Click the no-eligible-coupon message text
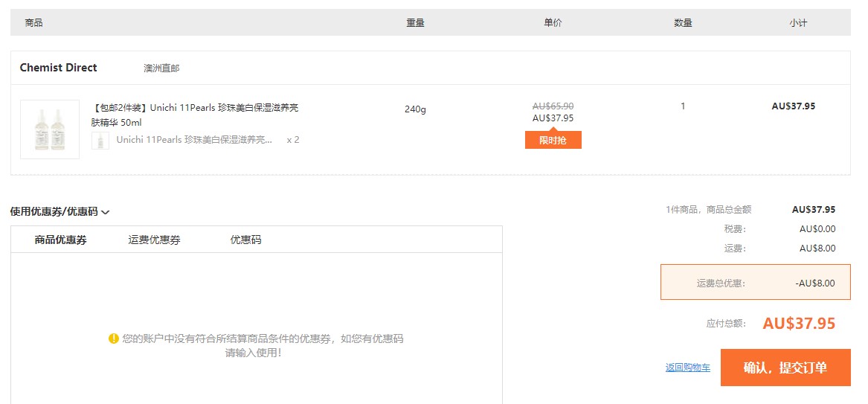 tap(263, 345)
